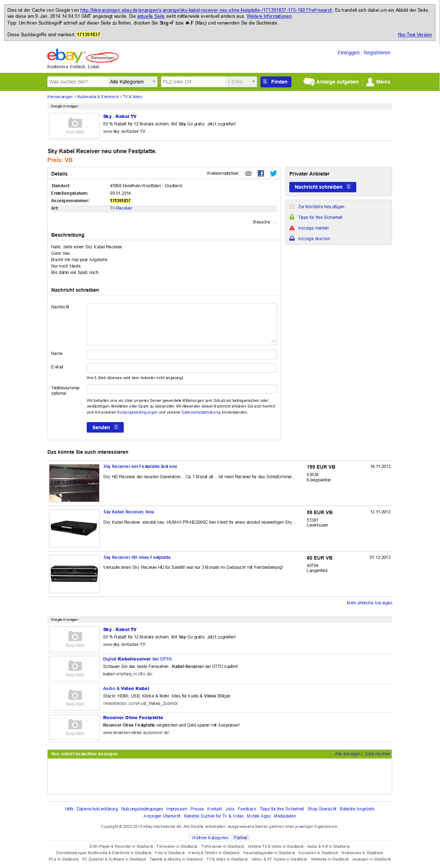Click the Senden button
Viewport: 440px width, 868px height.
point(105,427)
